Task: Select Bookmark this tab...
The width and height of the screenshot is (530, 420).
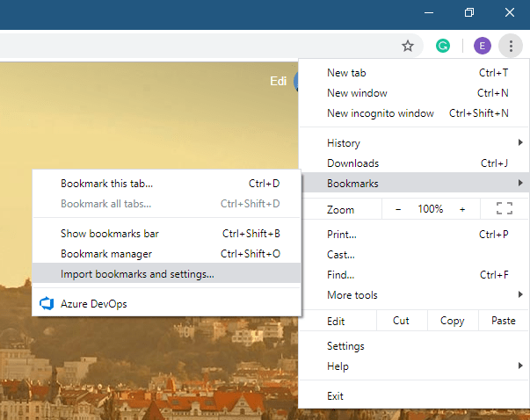Action: coord(166,184)
